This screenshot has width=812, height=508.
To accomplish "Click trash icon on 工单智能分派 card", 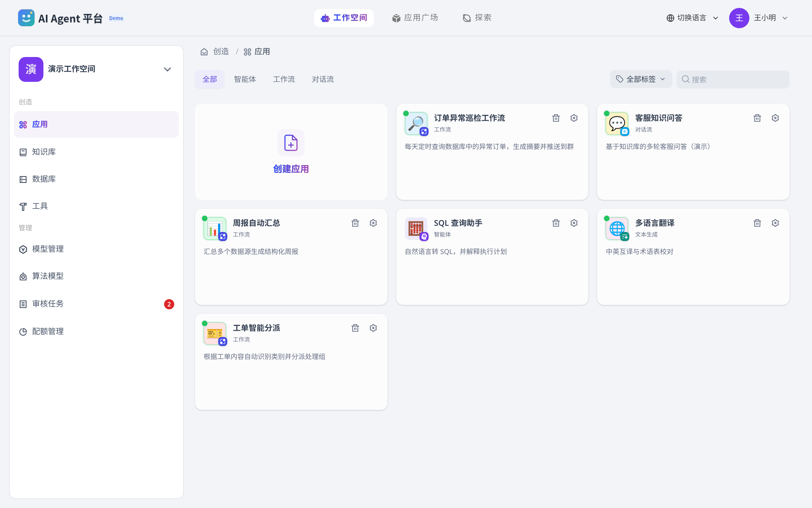I will click(x=355, y=328).
